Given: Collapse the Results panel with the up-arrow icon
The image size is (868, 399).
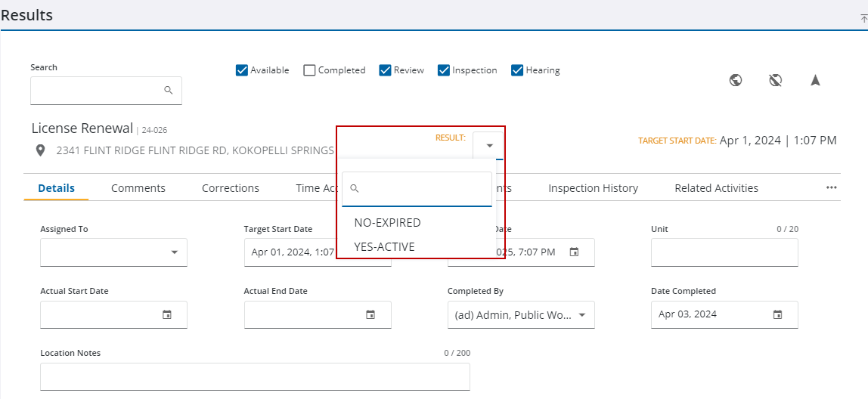Looking at the screenshot, I should point(863,17).
